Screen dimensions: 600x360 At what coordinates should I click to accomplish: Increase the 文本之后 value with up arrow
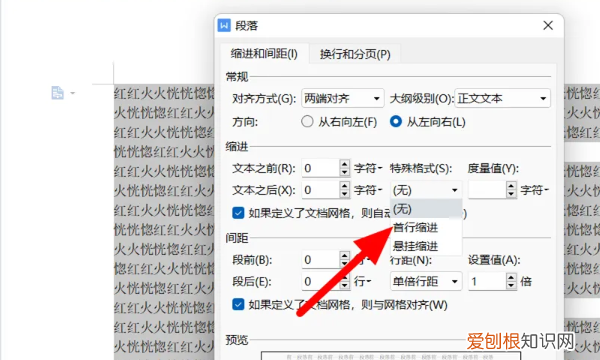345,186
